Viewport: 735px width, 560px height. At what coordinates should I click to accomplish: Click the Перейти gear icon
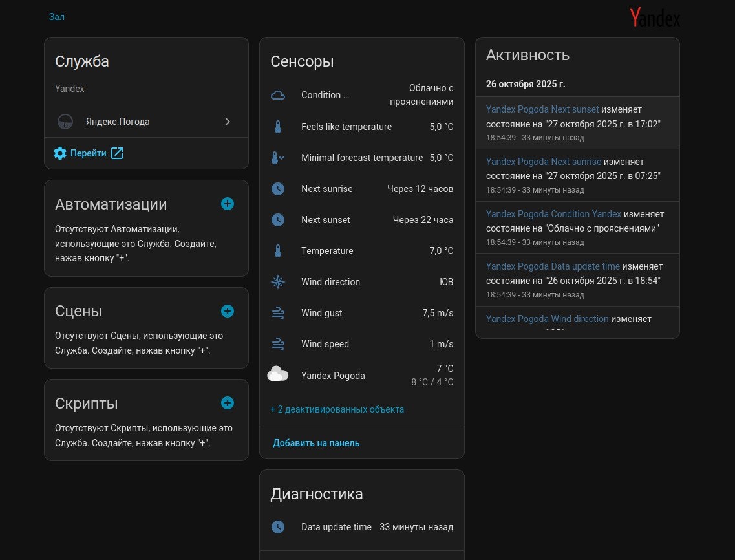point(60,153)
